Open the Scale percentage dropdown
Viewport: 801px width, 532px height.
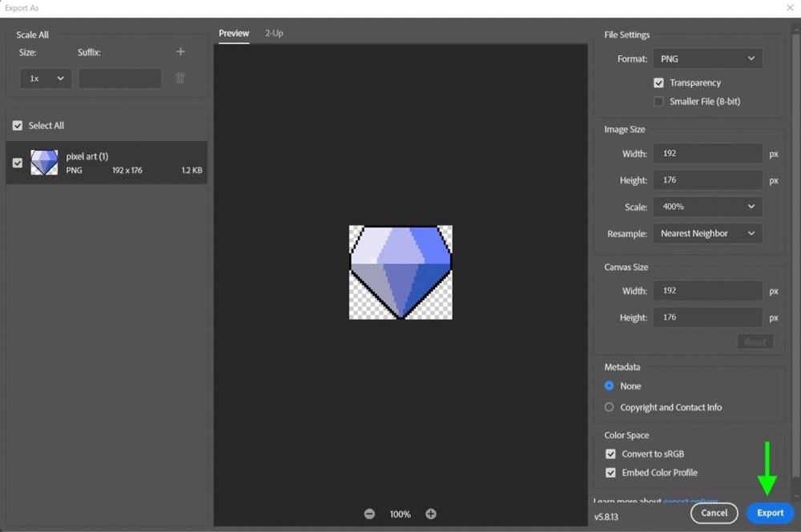coord(707,207)
